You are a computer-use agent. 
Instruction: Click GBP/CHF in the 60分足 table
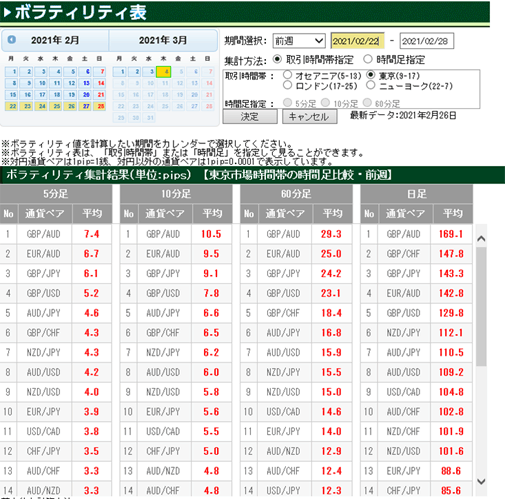[283, 313]
